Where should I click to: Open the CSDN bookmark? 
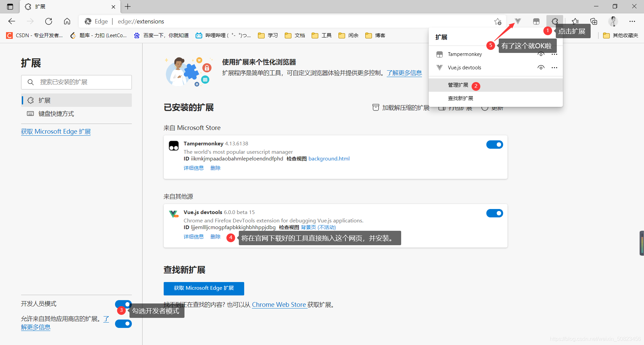(x=35, y=36)
